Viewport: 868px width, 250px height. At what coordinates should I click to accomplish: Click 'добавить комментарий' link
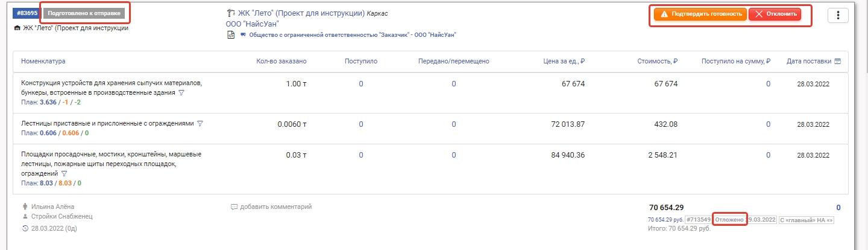[275, 207]
